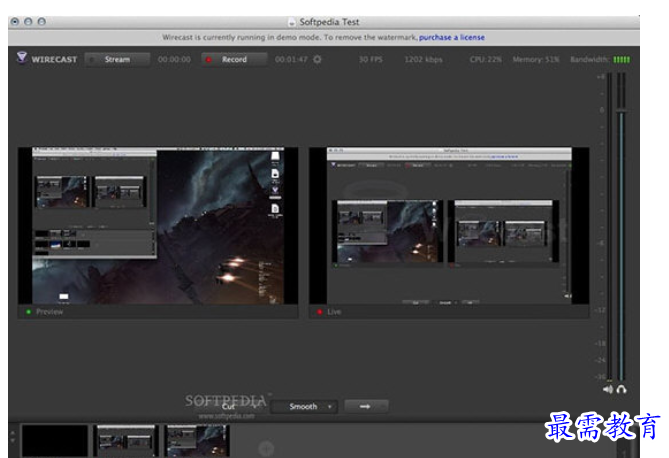The width and height of the screenshot is (669, 458).
Task: Click the green bandwidth indicator bars
Action: (621, 59)
